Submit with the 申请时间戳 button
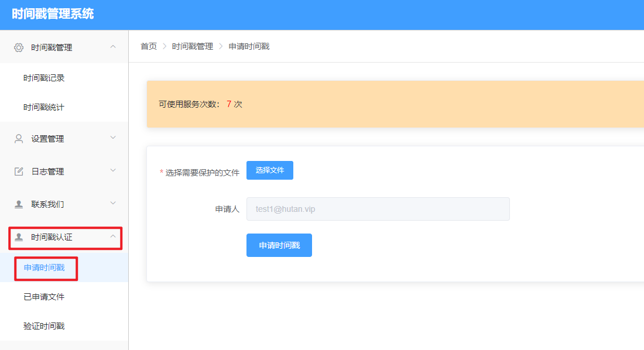Screen dimensions: 644x350 (279, 245)
